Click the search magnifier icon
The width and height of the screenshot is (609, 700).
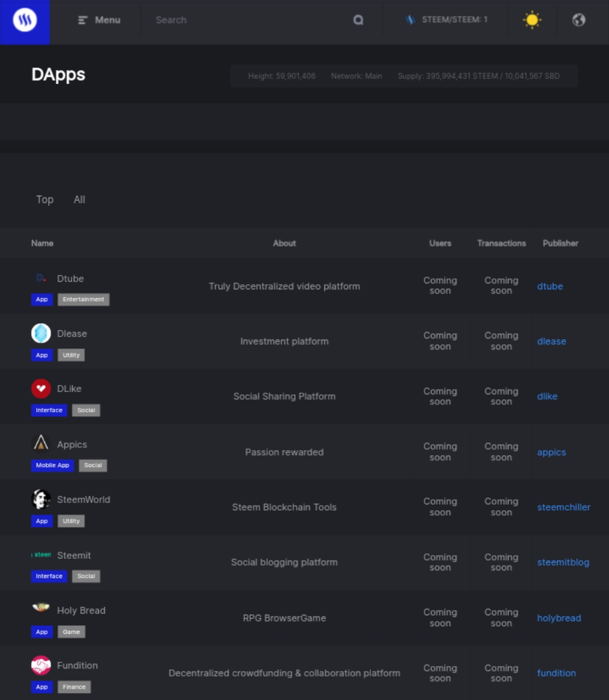point(358,20)
